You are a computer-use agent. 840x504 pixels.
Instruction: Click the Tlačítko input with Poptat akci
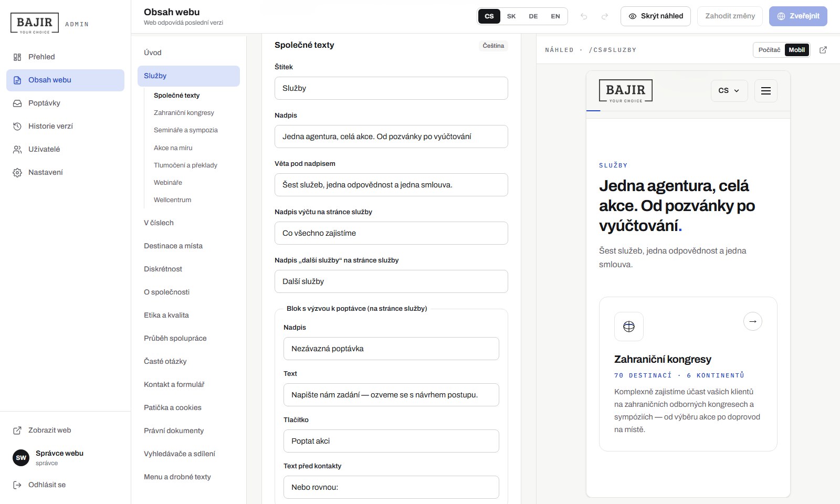pos(391,441)
